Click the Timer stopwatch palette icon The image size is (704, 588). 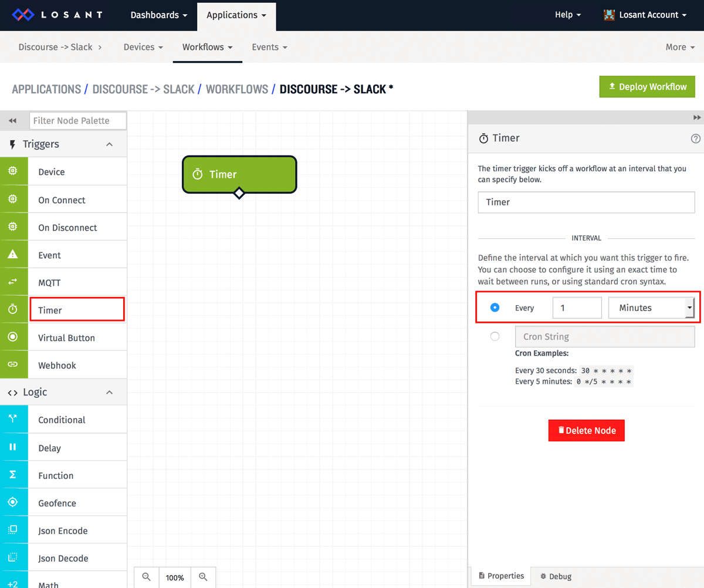13,310
